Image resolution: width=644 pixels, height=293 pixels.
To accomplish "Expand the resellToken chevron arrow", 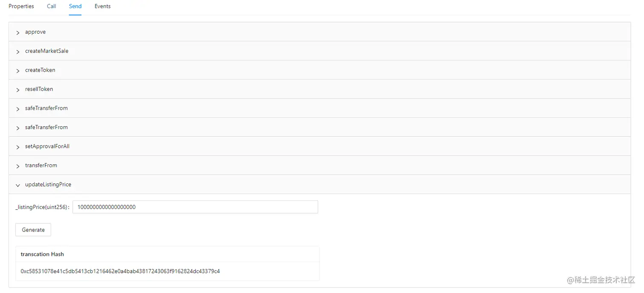I will [x=18, y=90].
